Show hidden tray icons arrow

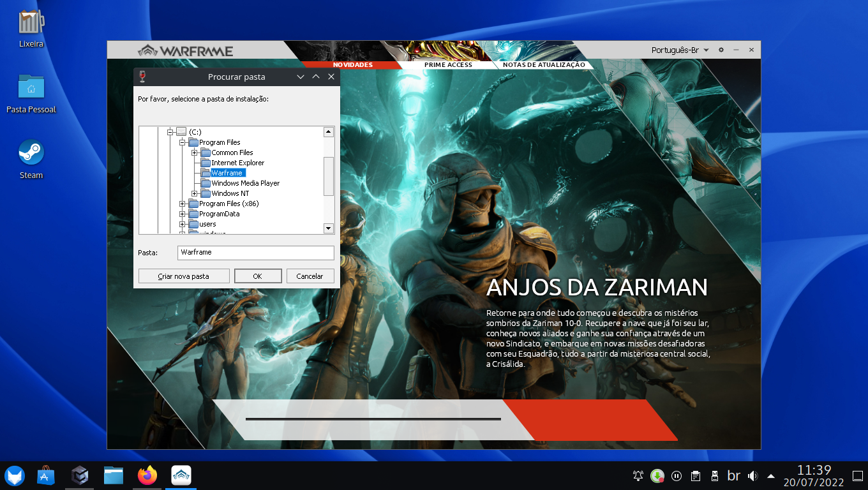[771, 476]
